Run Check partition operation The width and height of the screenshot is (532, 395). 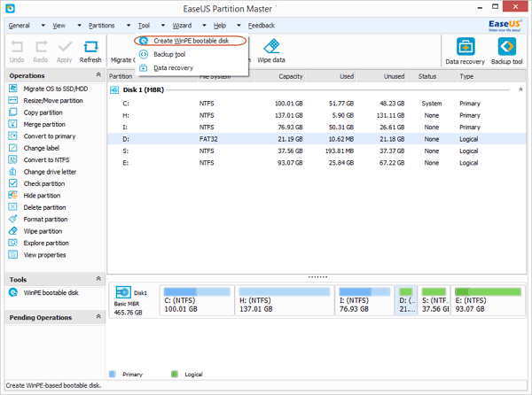click(36, 183)
